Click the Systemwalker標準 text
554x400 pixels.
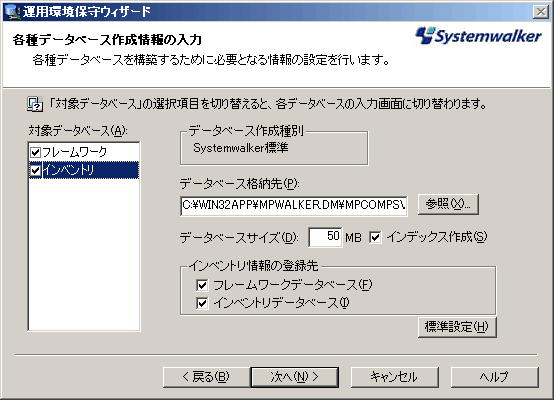click(241, 148)
